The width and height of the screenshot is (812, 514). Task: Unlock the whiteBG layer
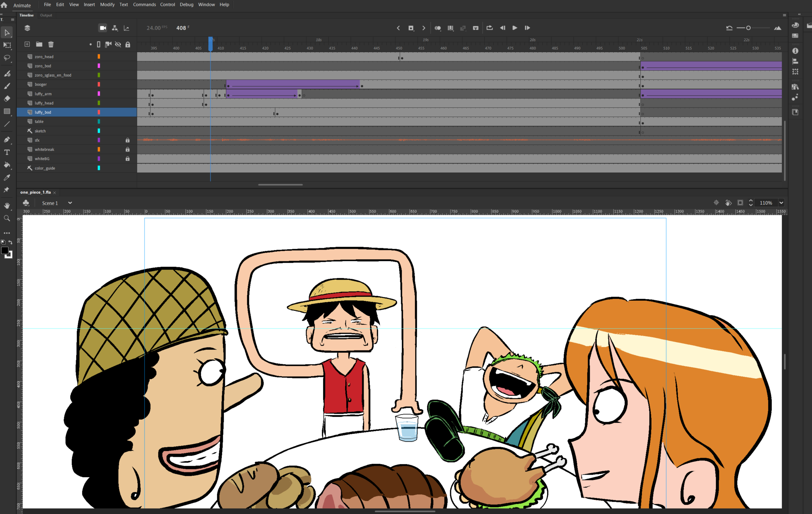[127, 159]
